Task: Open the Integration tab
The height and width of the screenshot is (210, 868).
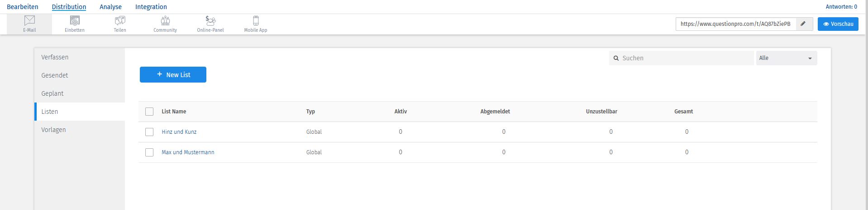Action: coord(151,7)
